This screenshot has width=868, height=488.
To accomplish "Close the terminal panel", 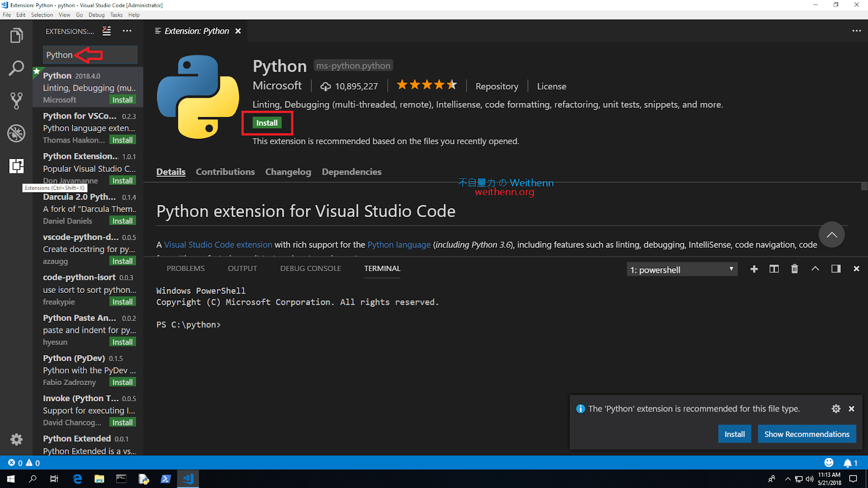I will pyautogui.click(x=857, y=269).
